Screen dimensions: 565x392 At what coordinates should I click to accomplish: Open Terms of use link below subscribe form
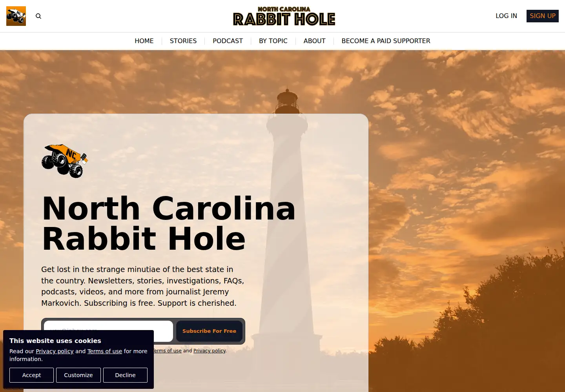coord(168,351)
